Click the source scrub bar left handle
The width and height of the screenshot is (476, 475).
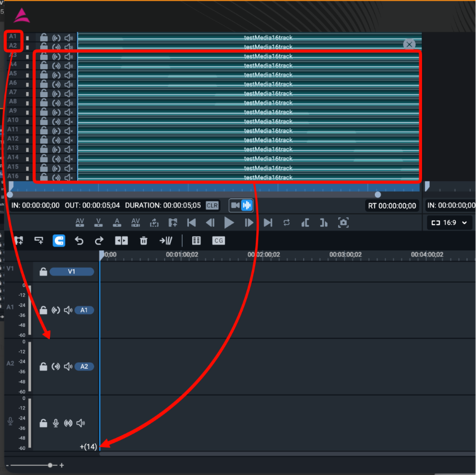pos(10,195)
